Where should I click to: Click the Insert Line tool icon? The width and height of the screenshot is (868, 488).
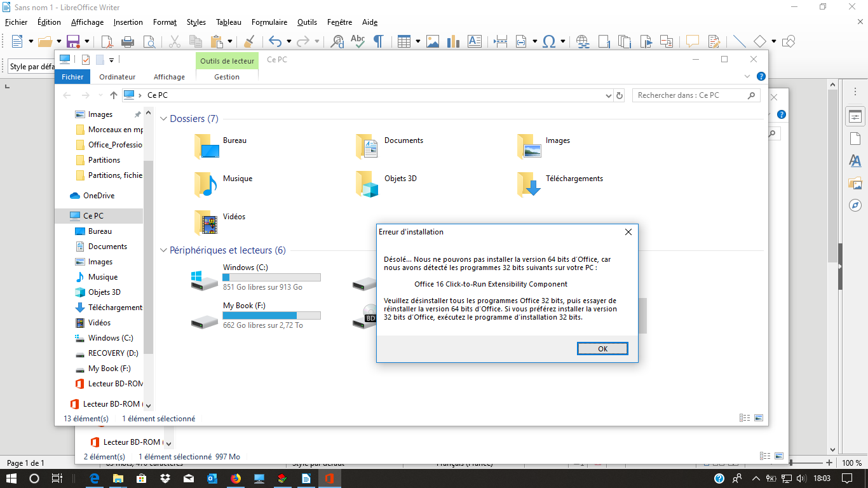(x=740, y=41)
